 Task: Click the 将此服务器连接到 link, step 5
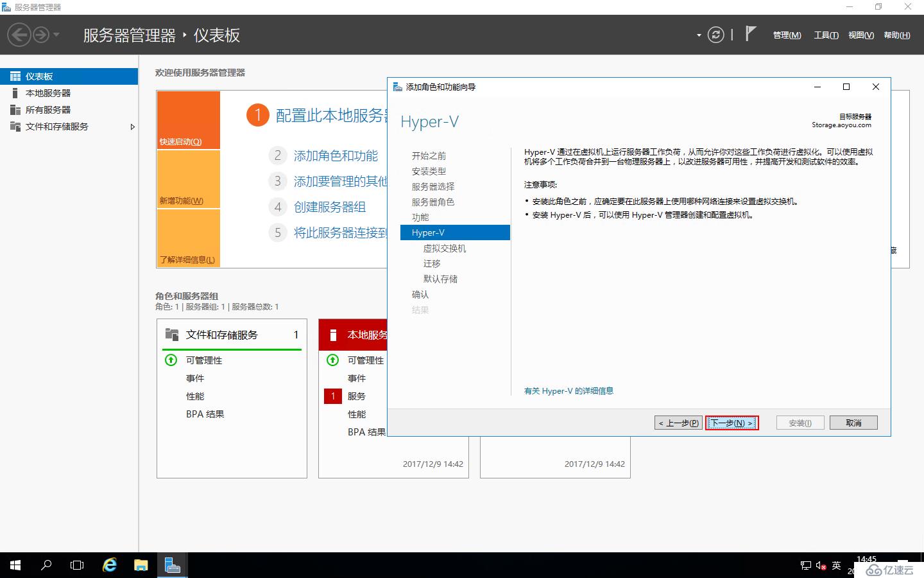click(341, 232)
